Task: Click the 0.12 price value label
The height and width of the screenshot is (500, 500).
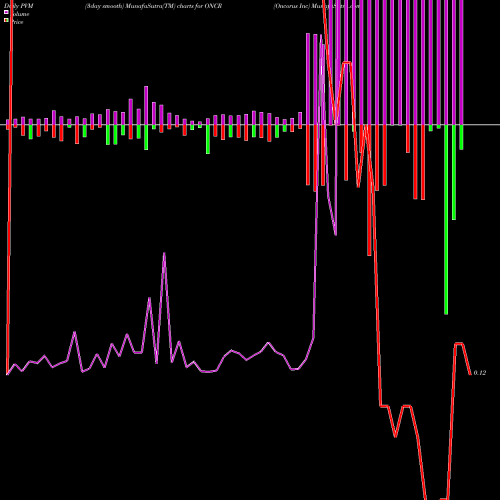Action: click(480, 373)
